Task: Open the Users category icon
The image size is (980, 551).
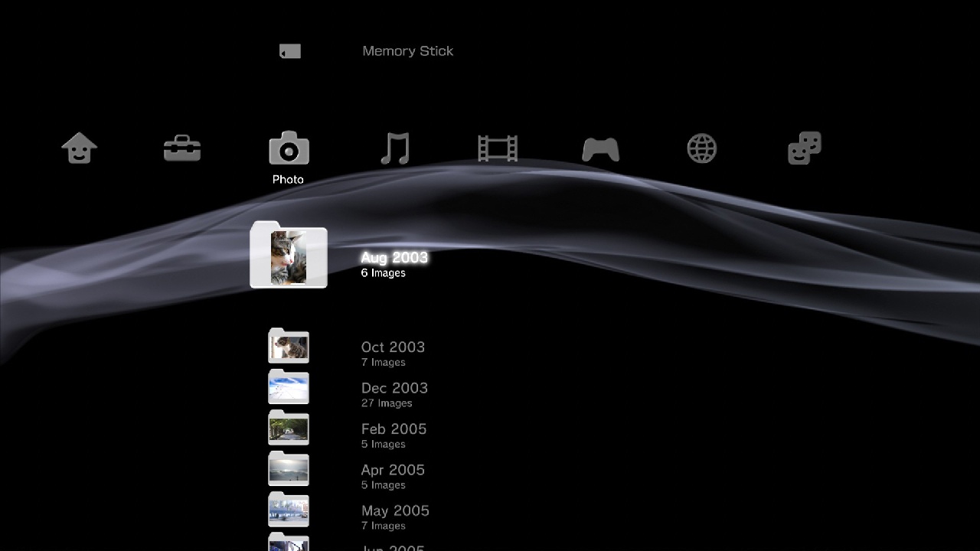Action: point(80,148)
